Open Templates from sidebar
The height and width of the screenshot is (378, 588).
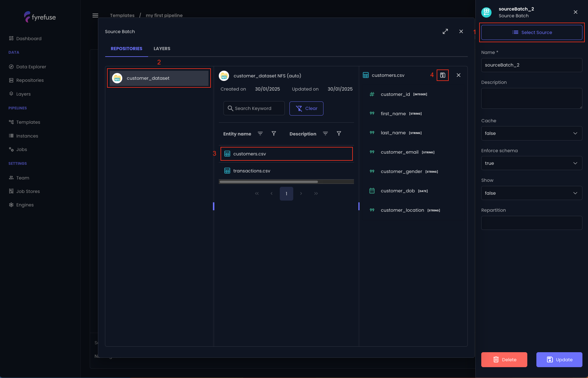click(x=24, y=122)
